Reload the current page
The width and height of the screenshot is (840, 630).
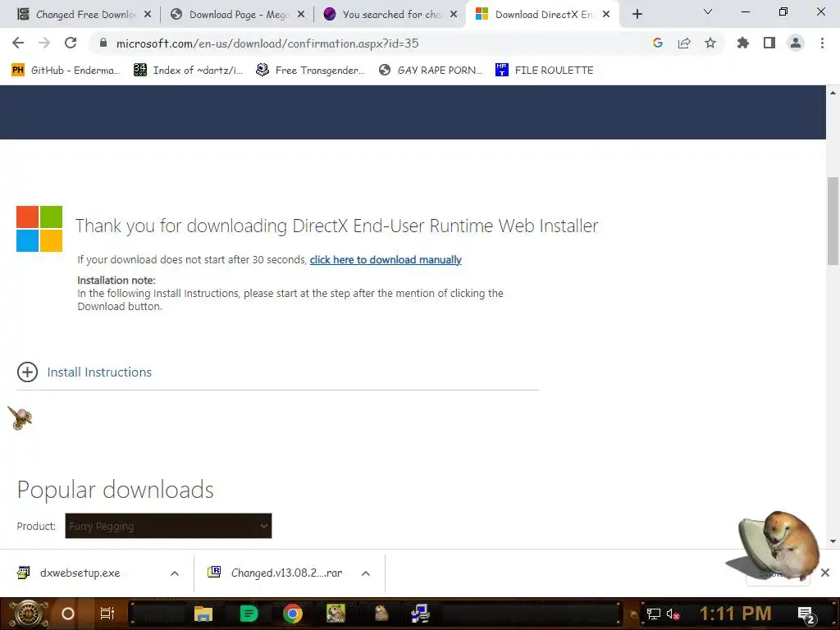click(71, 43)
